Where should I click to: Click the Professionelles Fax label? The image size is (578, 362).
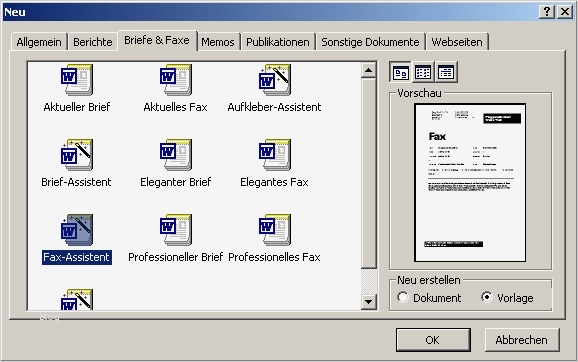click(274, 257)
